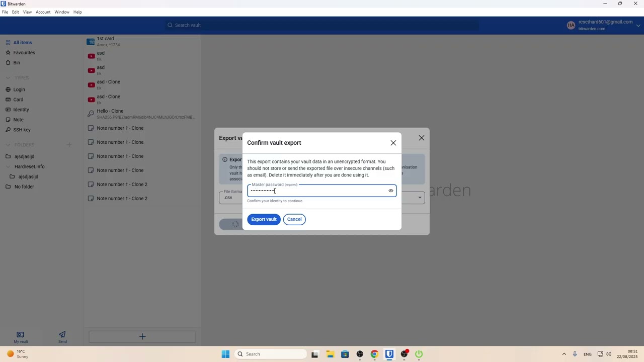
Task: Collapse the FOLDERS section chevron
Action: [x=8, y=145]
